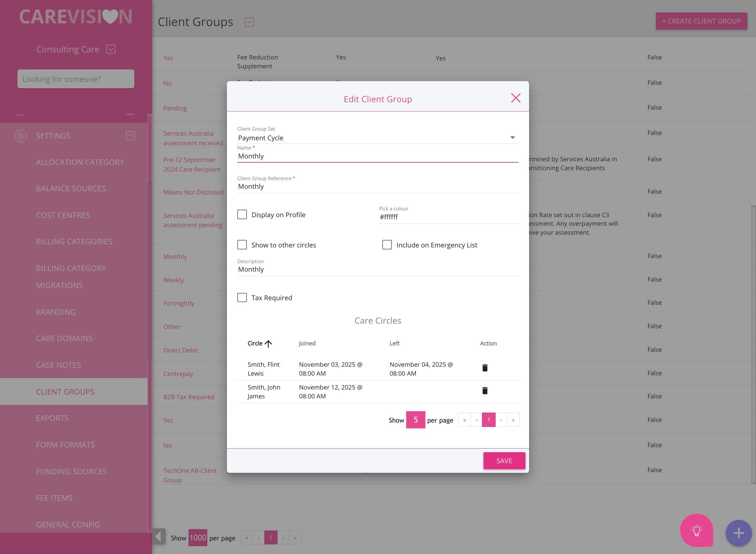This screenshot has height=554, width=756.
Task: Click the Settings gear icon
Action: tap(20, 136)
